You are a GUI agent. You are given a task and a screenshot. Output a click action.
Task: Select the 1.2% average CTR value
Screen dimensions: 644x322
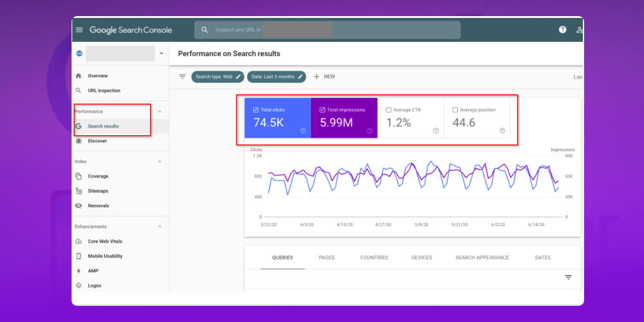(x=399, y=123)
